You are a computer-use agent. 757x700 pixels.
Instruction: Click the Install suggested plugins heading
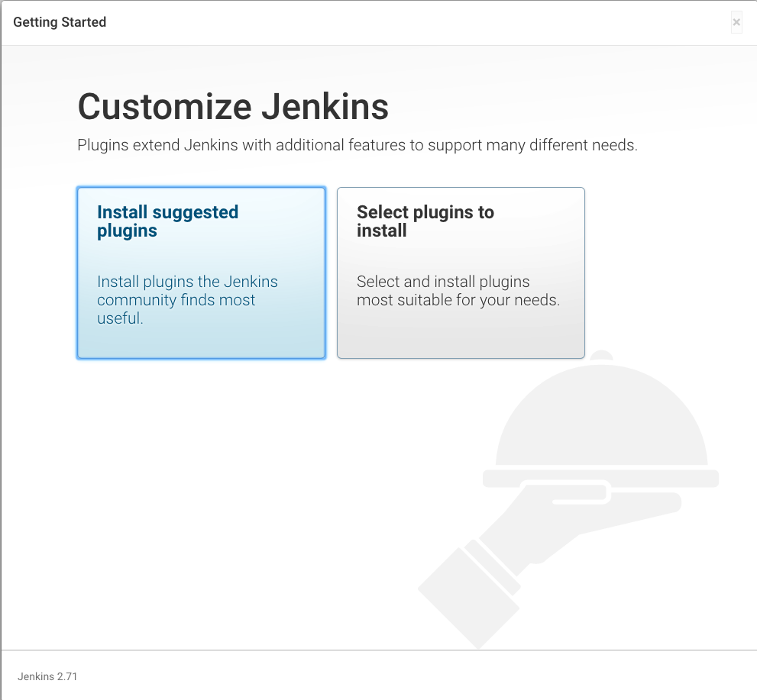point(167,221)
